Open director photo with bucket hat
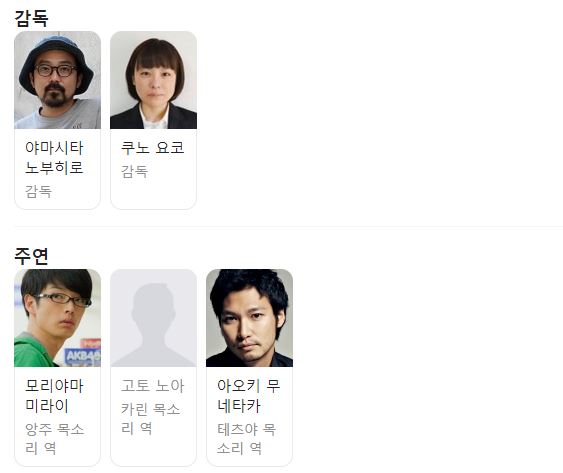The height and width of the screenshot is (473, 563). pyautogui.click(x=57, y=80)
